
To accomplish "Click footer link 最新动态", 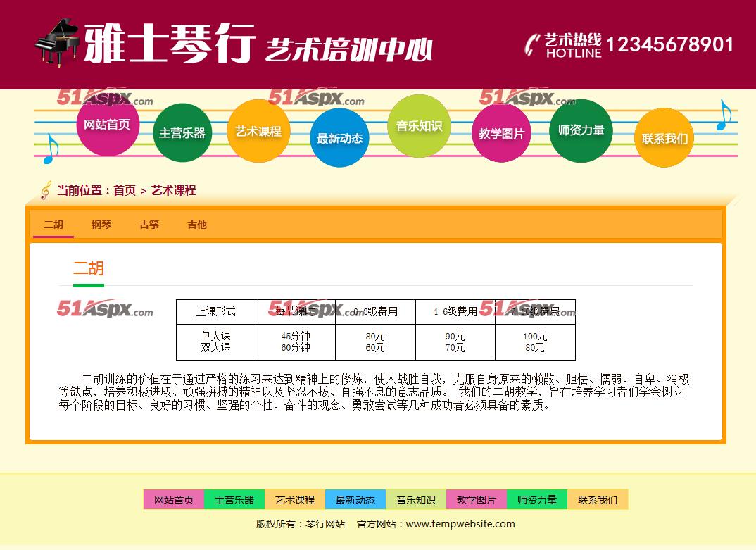I will (355, 500).
